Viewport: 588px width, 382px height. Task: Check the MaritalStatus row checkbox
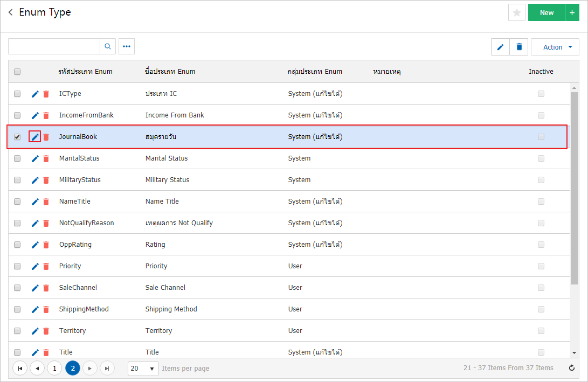pyautogui.click(x=17, y=158)
